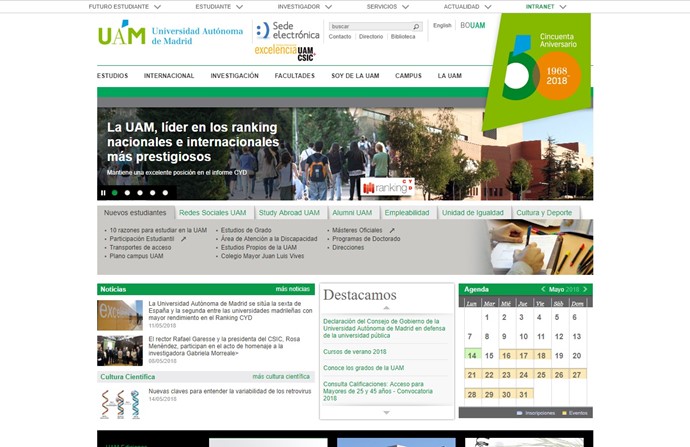Open the INVESTIGACIÓN main menu
Viewport: 690px width, 447px height.
pos(235,76)
